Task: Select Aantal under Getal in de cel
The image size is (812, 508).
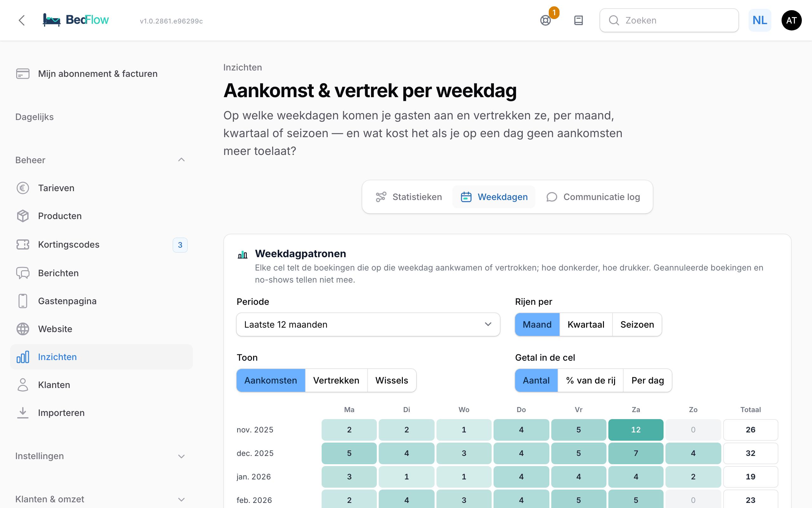Action: tap(536, 380)
